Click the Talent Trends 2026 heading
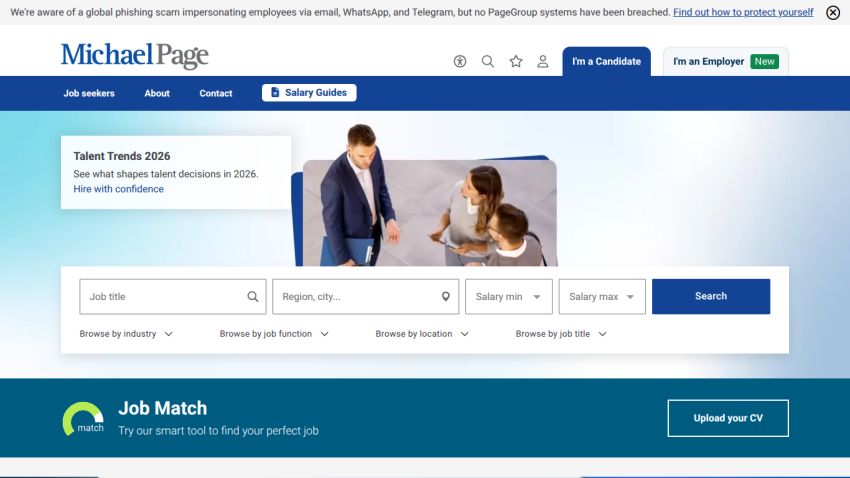Image resolution: width=850 pixels, height=478 pixels. pyautogui.click(x=122, y=156)
